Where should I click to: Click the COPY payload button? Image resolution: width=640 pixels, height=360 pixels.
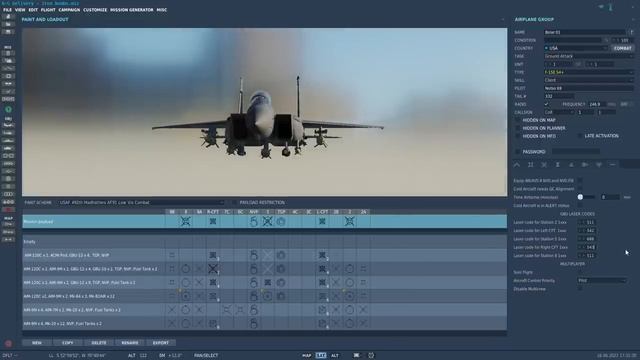[68, 343]
